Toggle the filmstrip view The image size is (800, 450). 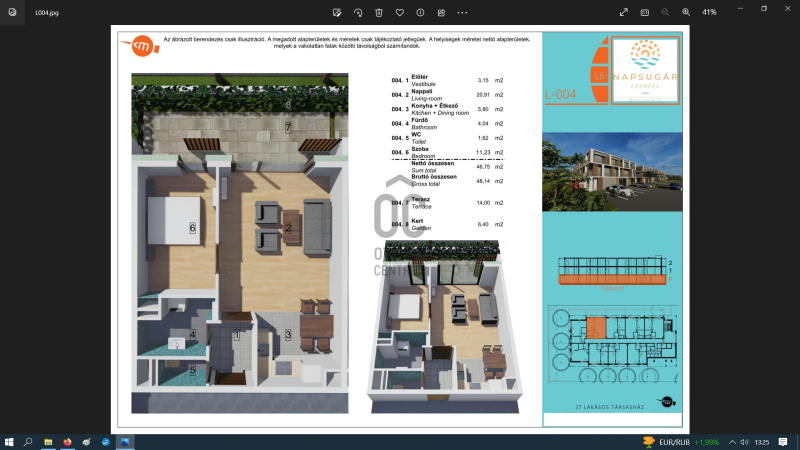pos(645,12)
